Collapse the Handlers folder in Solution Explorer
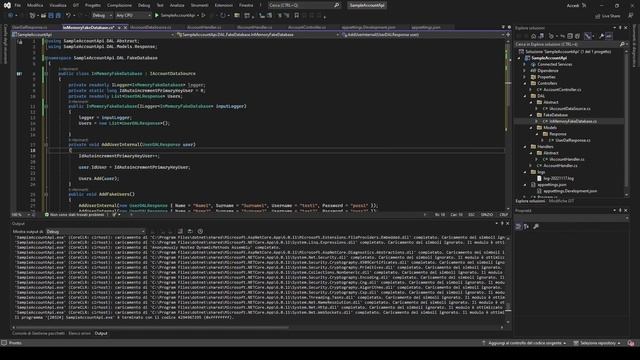 click(525, 147)
